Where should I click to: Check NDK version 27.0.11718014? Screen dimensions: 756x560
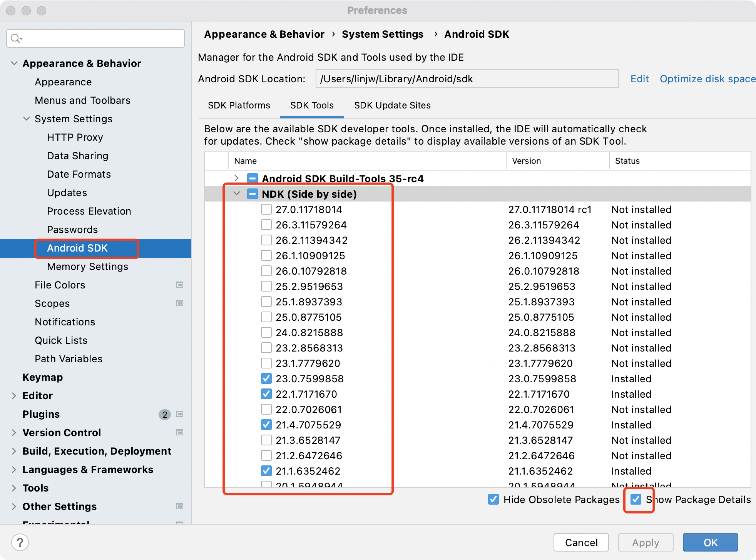click(266, 210)
